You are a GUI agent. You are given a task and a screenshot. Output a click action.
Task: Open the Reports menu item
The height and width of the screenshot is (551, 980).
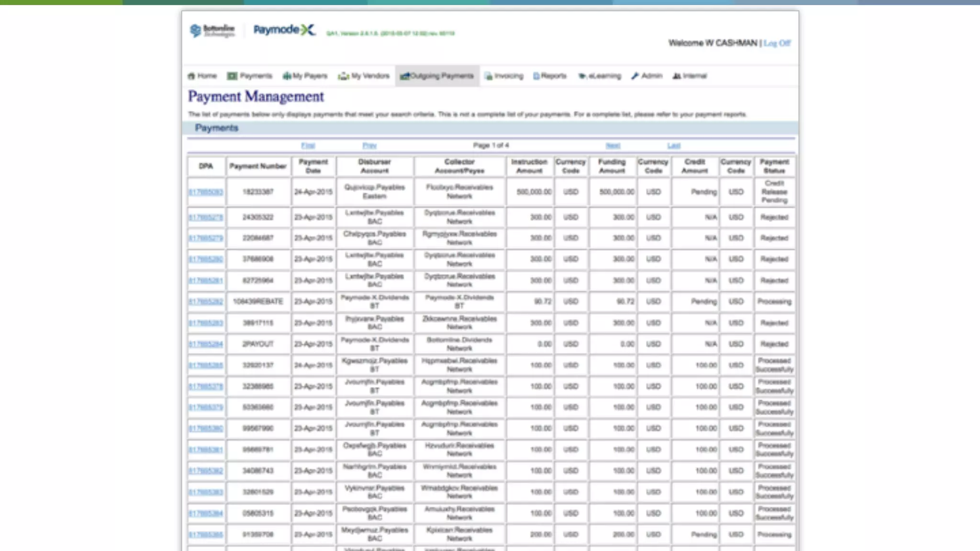point(554,76)
